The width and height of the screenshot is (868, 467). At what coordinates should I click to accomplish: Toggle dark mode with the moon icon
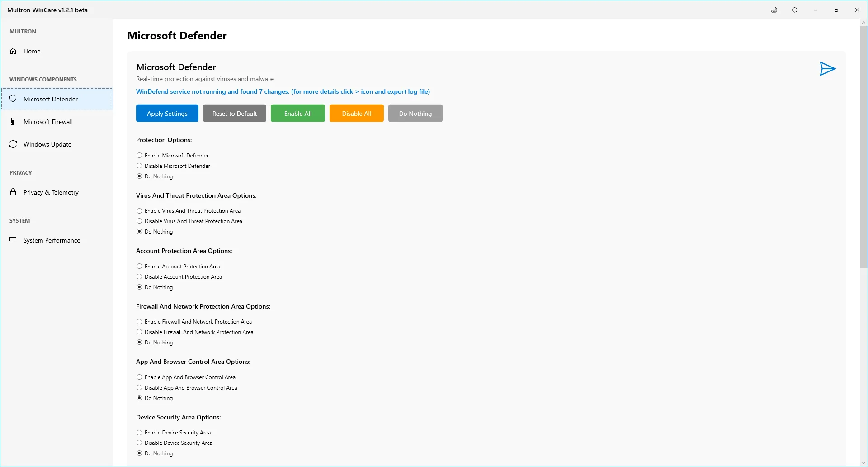click(x=774, y=10)
